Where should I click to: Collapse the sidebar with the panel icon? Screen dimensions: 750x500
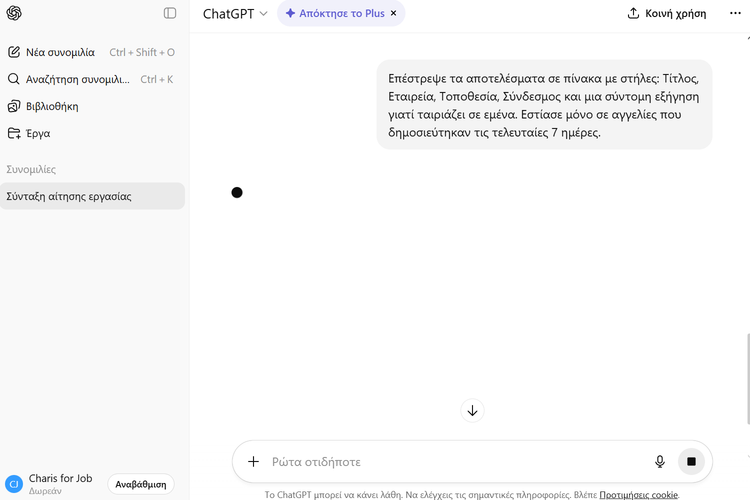170,13
